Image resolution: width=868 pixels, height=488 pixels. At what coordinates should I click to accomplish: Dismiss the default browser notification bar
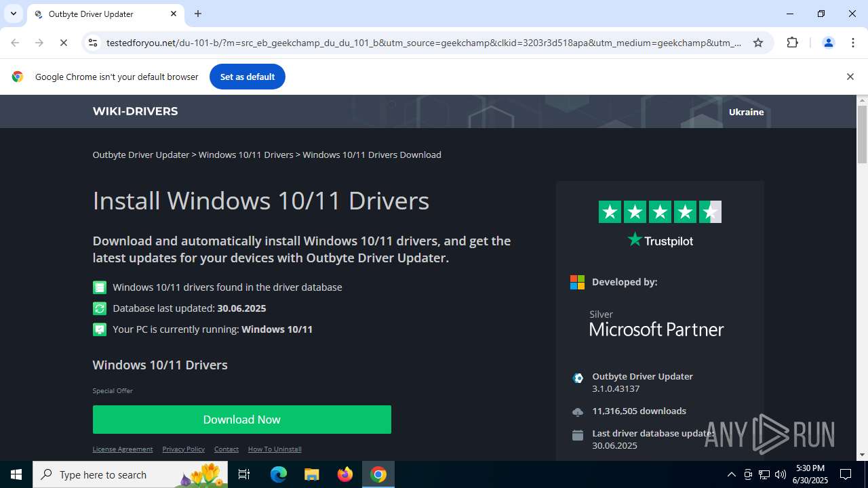[x=850, y=77]
